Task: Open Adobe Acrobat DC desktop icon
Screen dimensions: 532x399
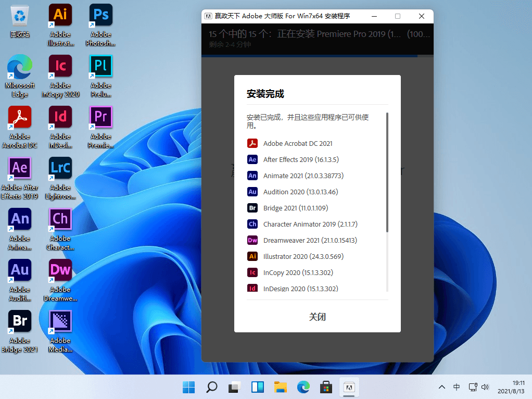Action: (20, 127)
